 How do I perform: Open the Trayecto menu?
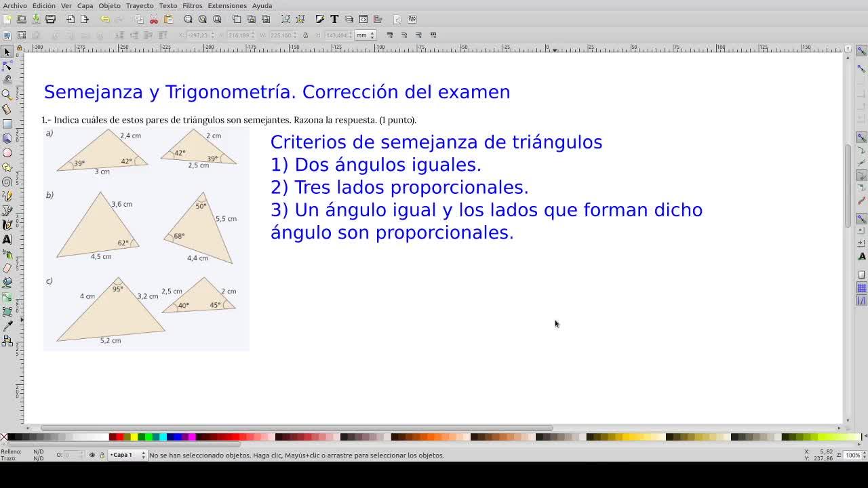pos(140,5)
